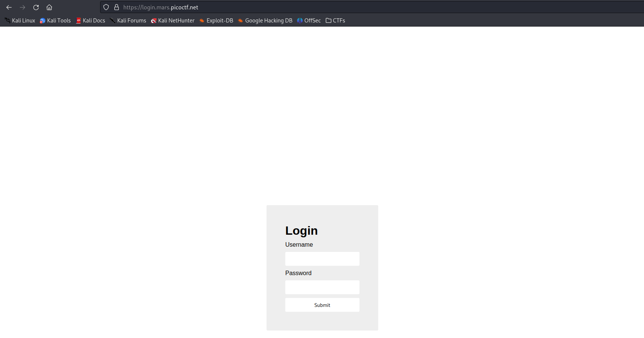
Task: Select the URL in the address bar
Action: (161, 7)
